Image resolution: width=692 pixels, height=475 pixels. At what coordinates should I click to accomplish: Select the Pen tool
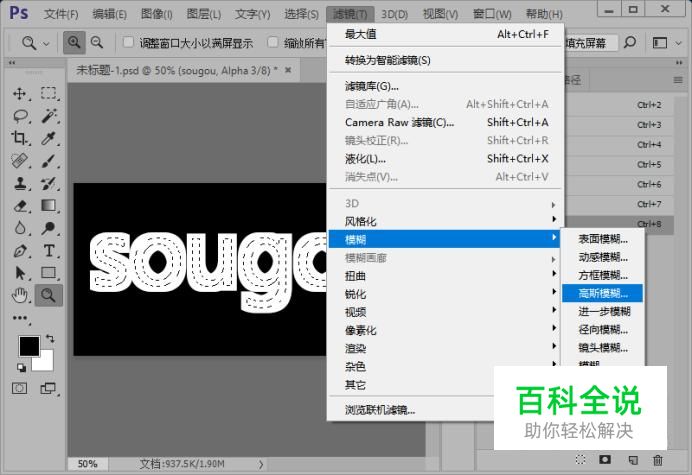pyautogui.click(x=20, y=250)
